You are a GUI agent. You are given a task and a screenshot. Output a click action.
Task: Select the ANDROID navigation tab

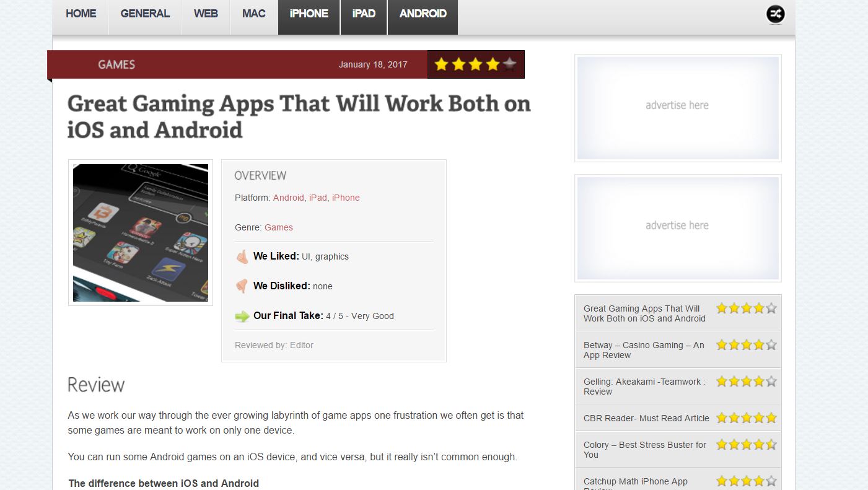coord(423,14)
